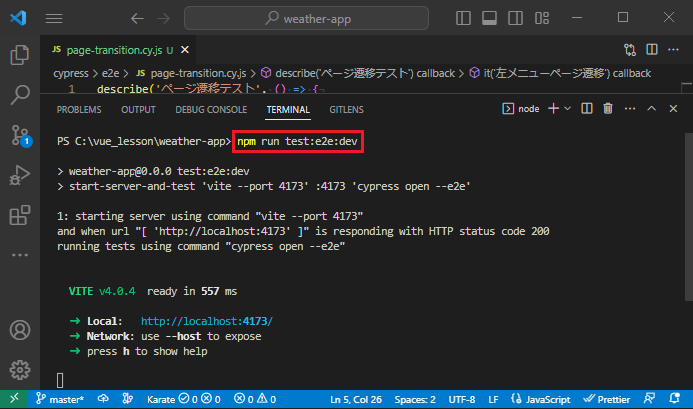Split the terminal
This screenshot has width=693, height=409.
[586, 109]
